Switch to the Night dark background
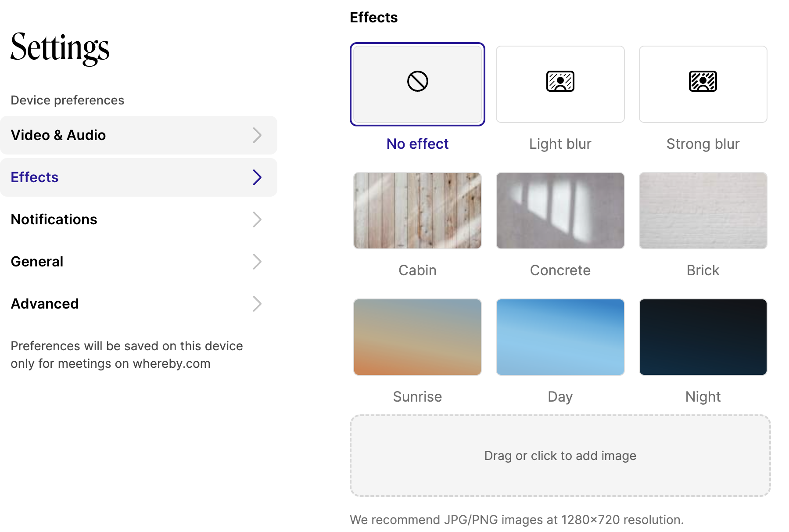The width and height of the screenshot is (789, 532). [703, 337]
